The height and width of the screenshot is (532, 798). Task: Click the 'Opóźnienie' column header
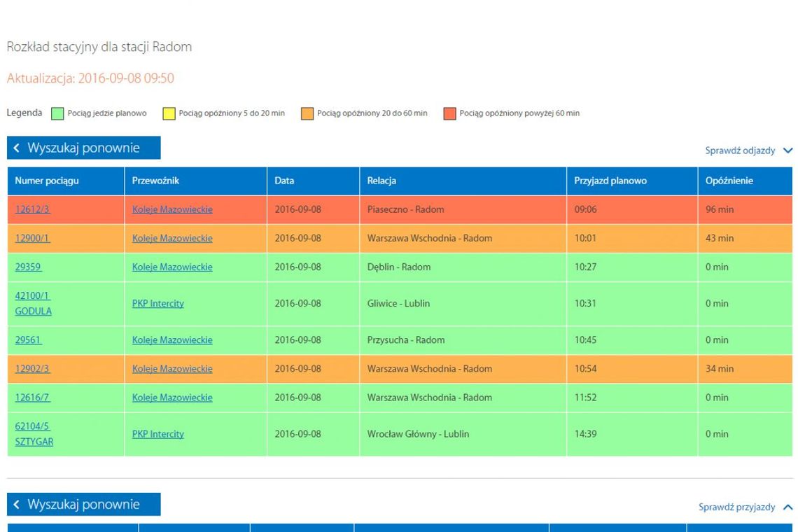[729, 181]
